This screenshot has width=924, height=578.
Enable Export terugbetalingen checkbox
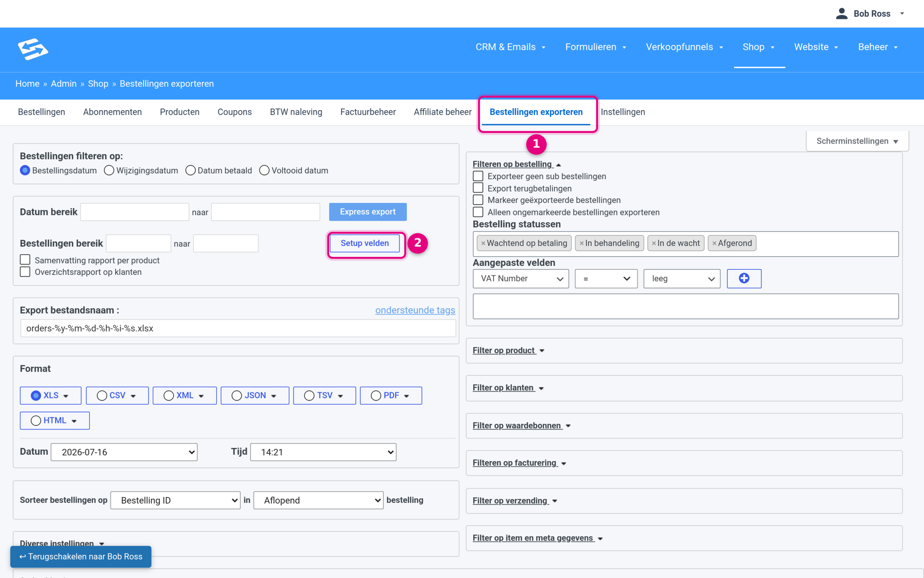pos(478,188)
